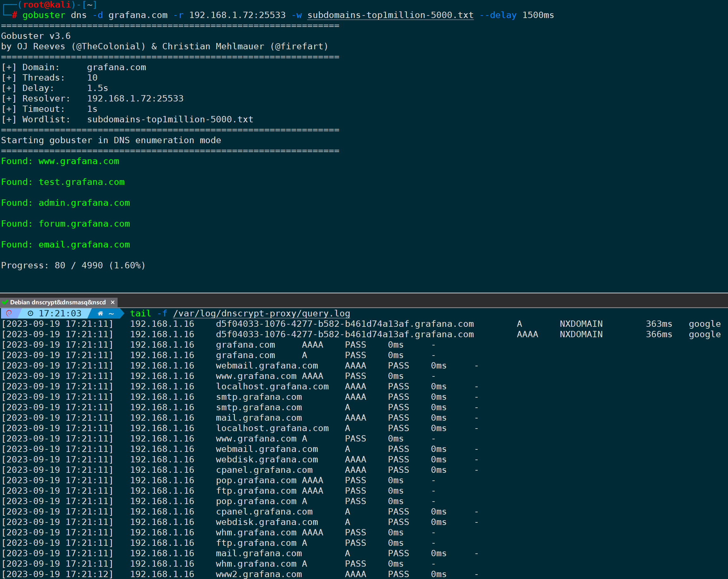Click the Debian swirl icon in the prompt

pos(9,313)
